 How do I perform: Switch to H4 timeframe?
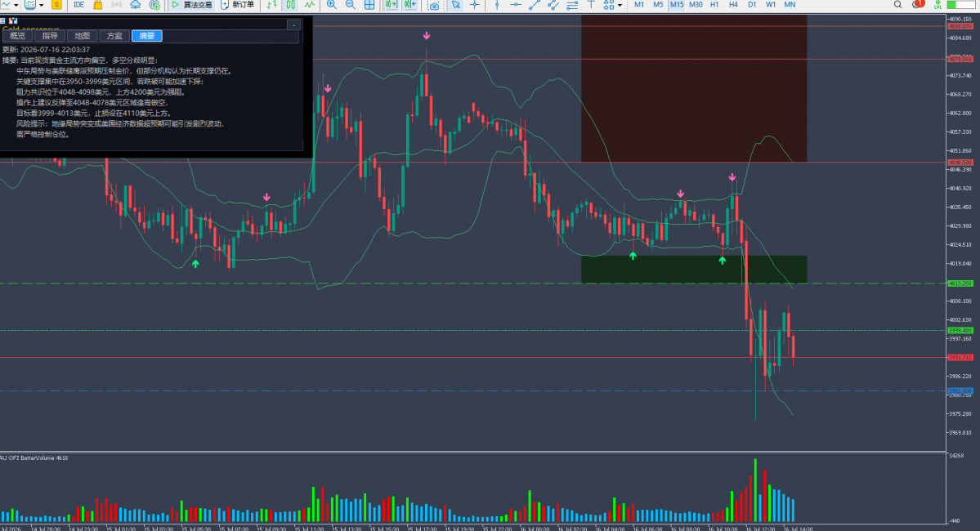click(x=733, y=4)
